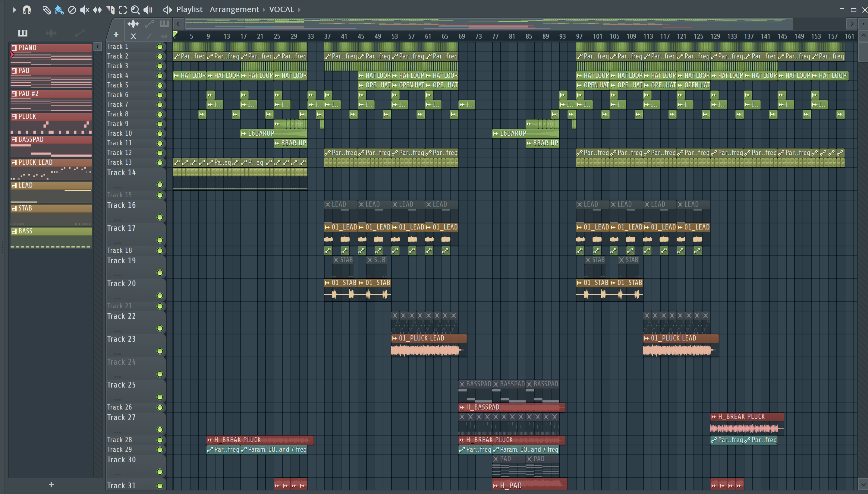Viewport: 868px width, 494px height.
Task: Choose the Select marquee tool
Action: [x=123, y=10]
